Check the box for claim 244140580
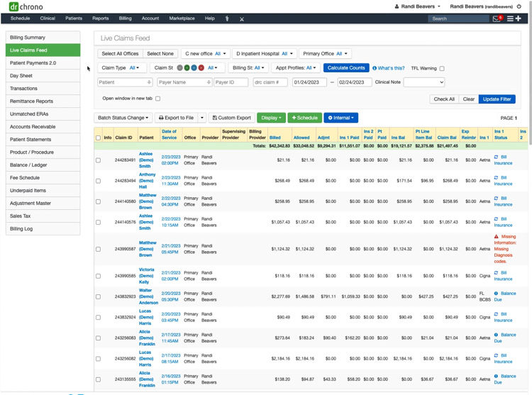The image size is (532, 395). (x=98, y=201)
